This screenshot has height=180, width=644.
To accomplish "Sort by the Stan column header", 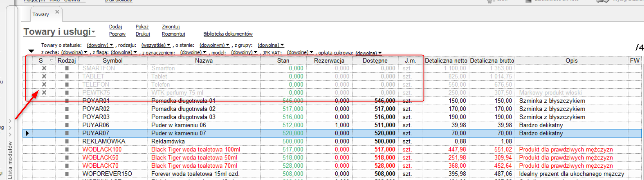I will click(283, 61).
